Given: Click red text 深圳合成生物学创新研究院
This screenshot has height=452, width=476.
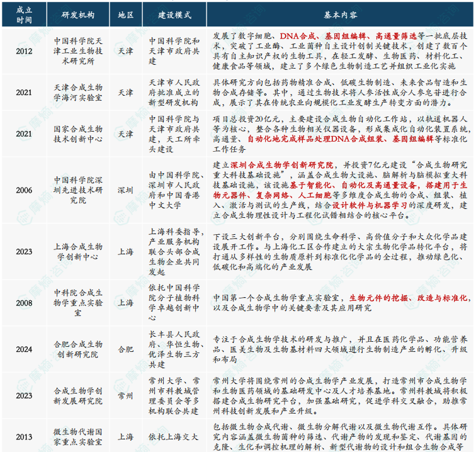Looking at the screenshot, I should 281,165.
